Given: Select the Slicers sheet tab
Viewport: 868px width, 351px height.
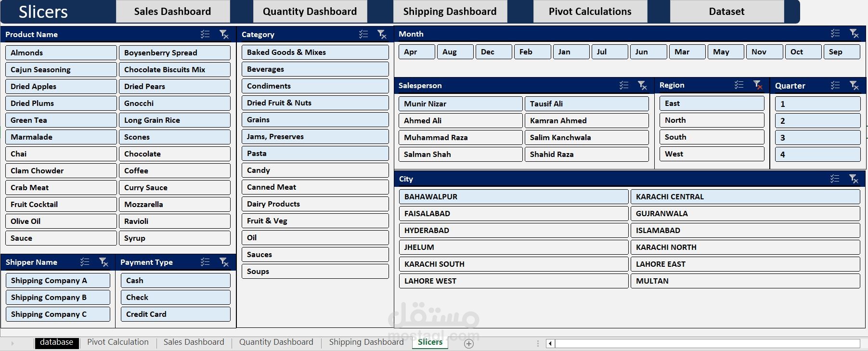Looking at the screenshot, I should [430, 342].
